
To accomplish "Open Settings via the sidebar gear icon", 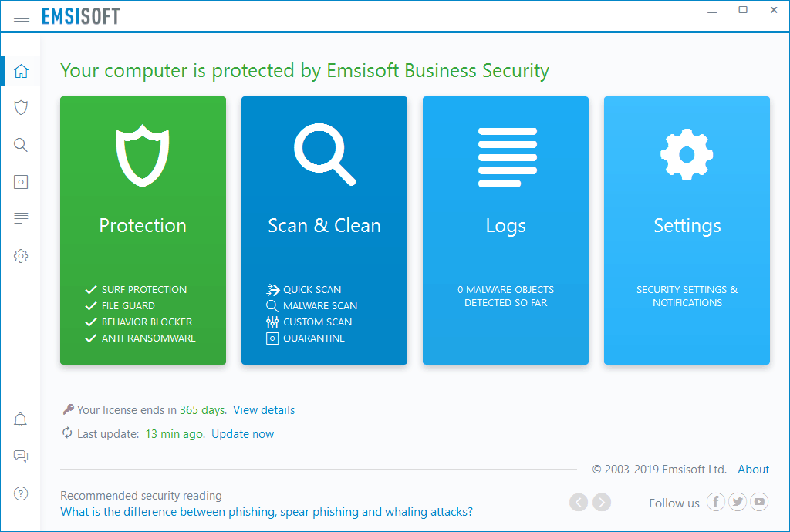I will [x=21, y=256].
